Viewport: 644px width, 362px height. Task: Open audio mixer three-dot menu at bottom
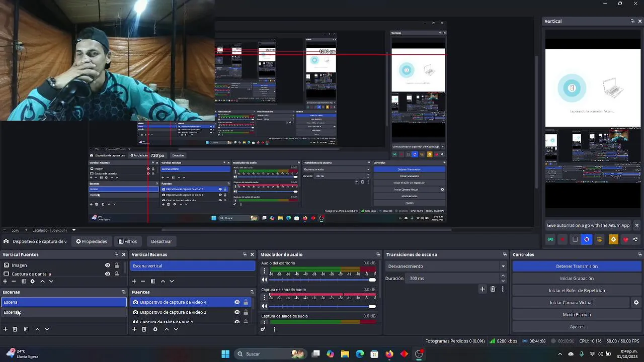[x=274, y=329]
